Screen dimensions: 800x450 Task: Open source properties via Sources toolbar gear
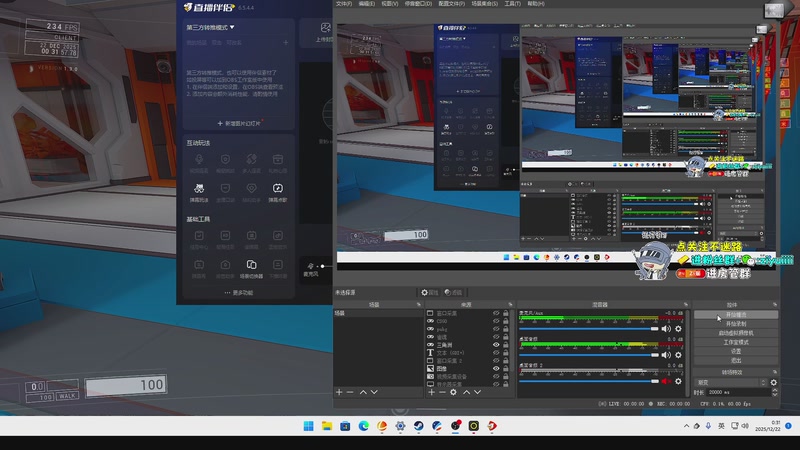point(453,392)
